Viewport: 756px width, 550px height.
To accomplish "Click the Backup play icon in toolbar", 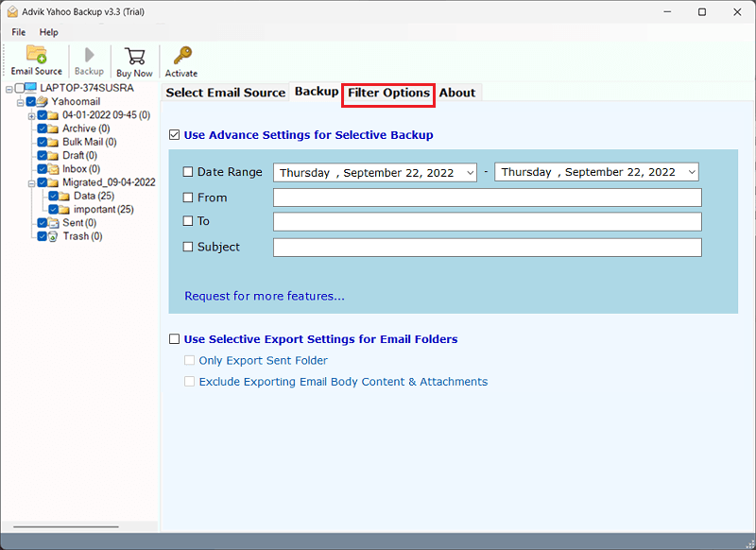I will coord(89,55).
